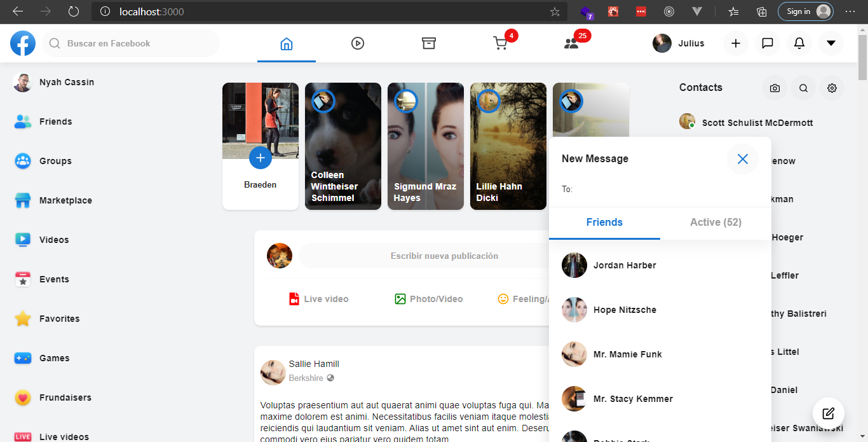Open Julius profile in header

[x=679, y=43]
